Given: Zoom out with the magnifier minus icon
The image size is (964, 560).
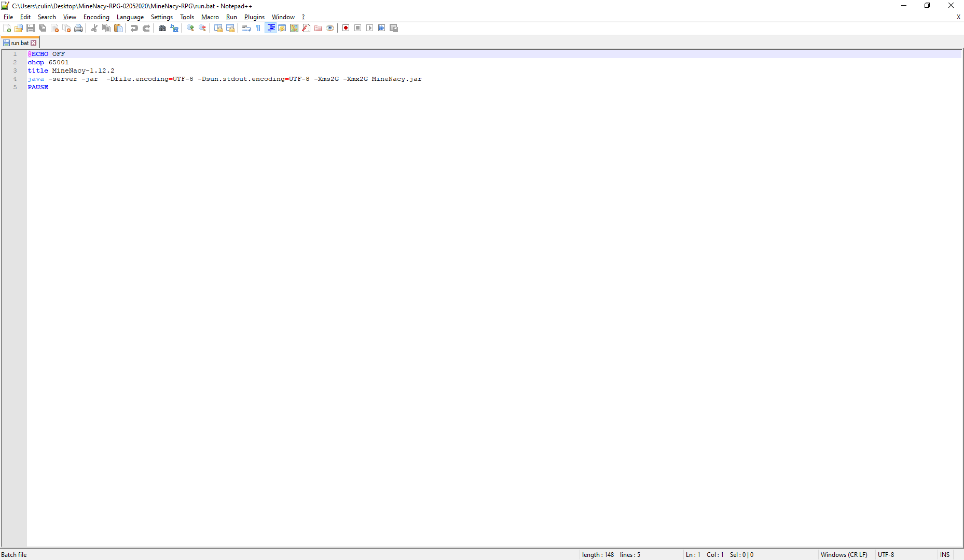Looking at the screenshot, I should click(202, 28).
